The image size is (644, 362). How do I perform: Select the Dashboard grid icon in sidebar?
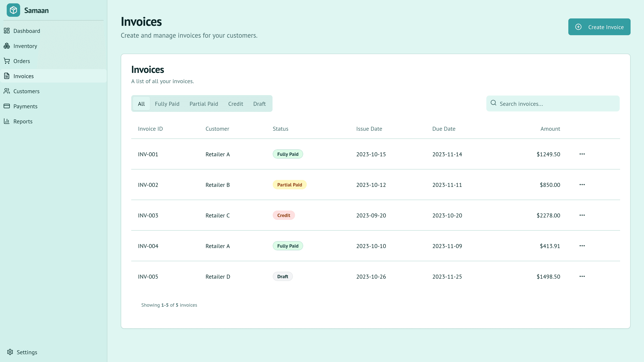[7, 31]
